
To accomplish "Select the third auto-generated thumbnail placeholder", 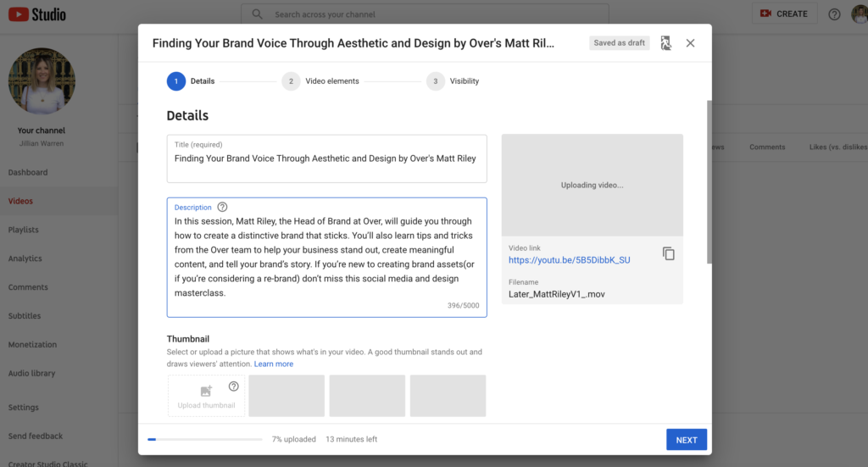I will coord(448,396).
